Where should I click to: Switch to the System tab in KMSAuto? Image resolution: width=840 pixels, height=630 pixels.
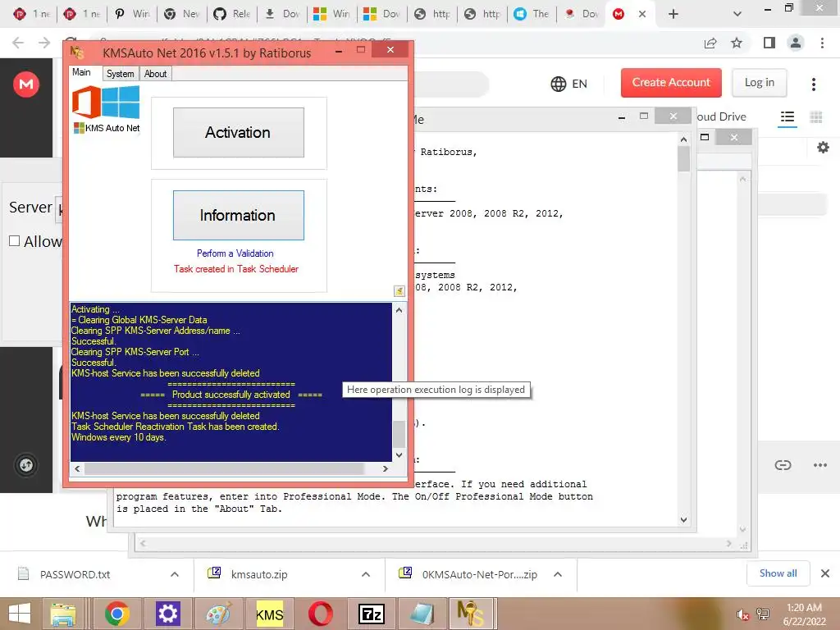120,74
